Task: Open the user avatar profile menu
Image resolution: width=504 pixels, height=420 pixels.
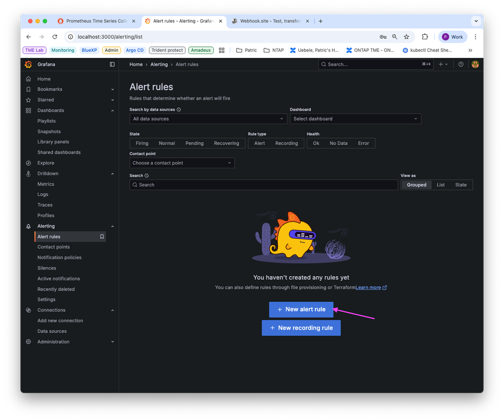Action: [475, 65]
